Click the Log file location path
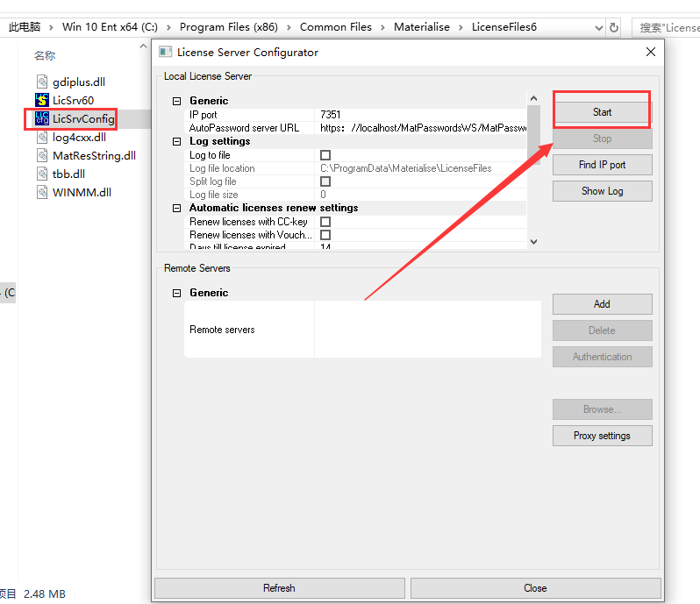The height and width of the screenshot is (604, 700). (x=406, y=168)
